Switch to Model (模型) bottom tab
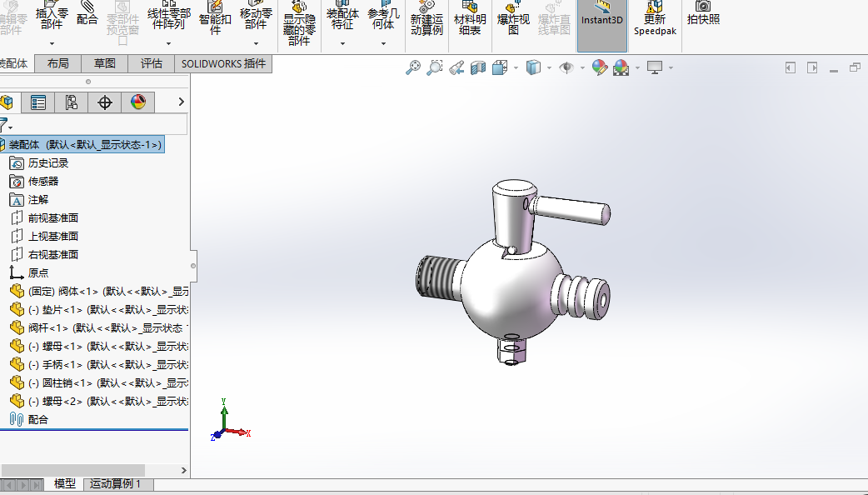This screenshot has height=495, width=868. (x=64, y=484)
